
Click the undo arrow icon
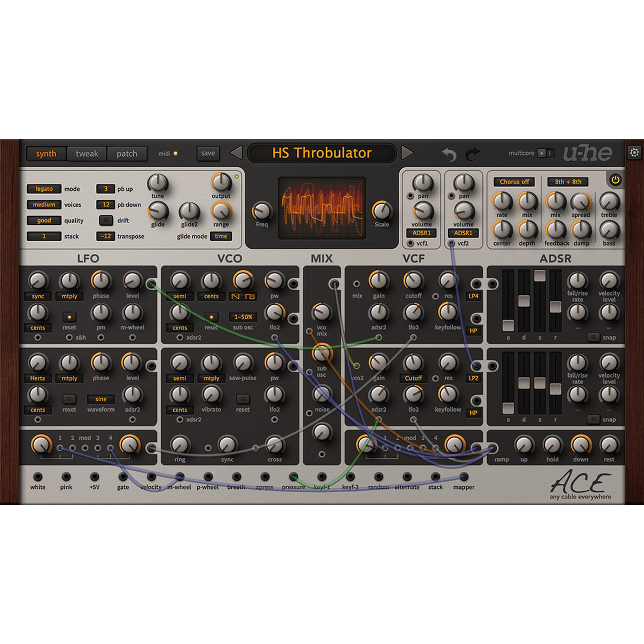coord(449,154)
